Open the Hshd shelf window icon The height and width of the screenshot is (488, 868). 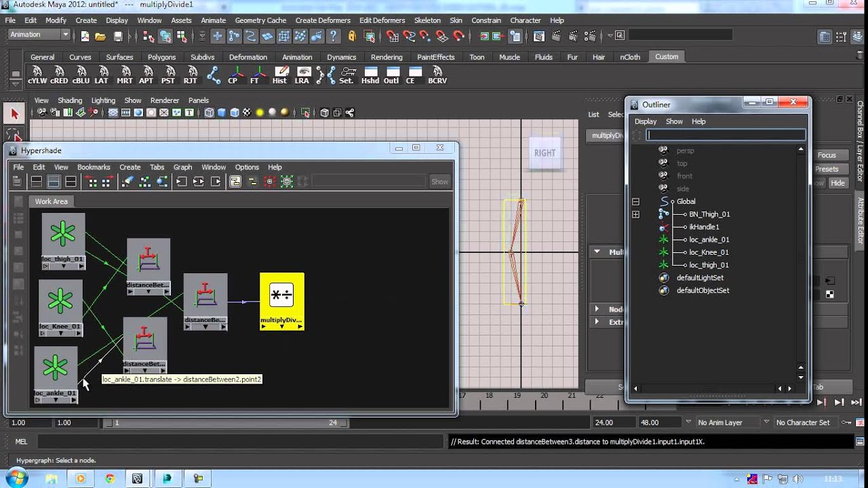(x=370, y=75)
